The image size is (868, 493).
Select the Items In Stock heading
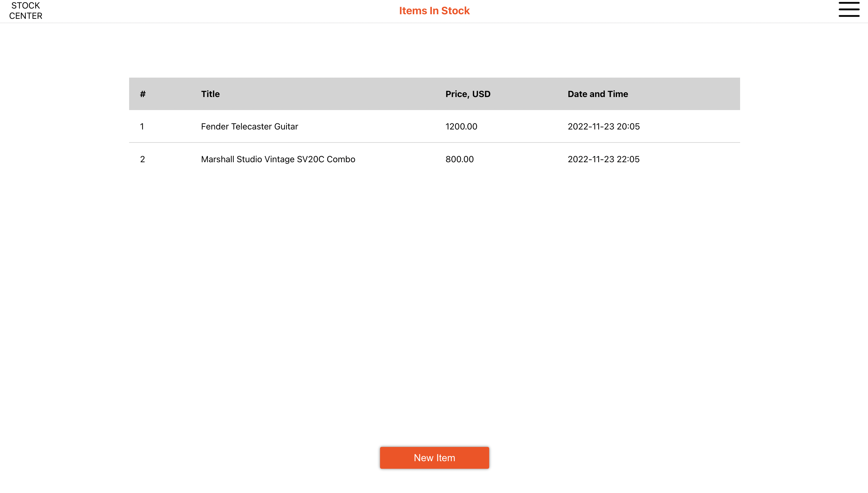[x=434, y=11]
